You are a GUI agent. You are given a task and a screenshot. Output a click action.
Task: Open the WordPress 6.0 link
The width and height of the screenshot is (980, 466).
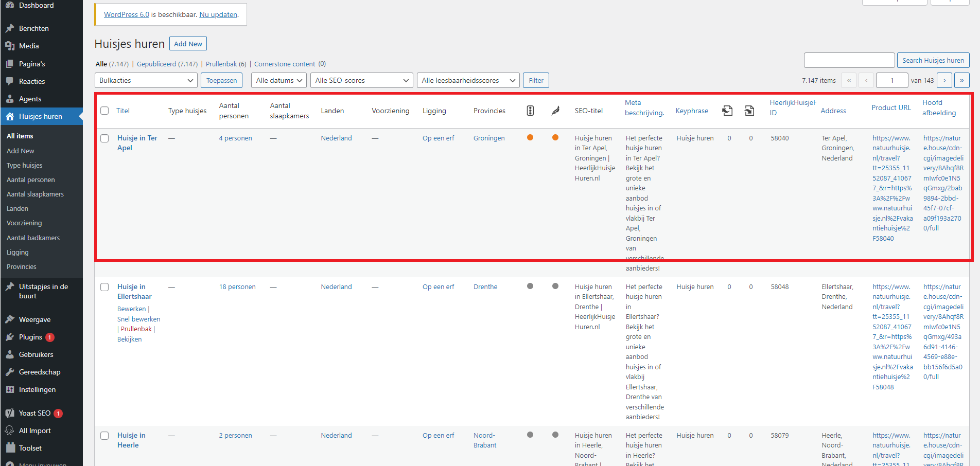(x=127, y=14)
